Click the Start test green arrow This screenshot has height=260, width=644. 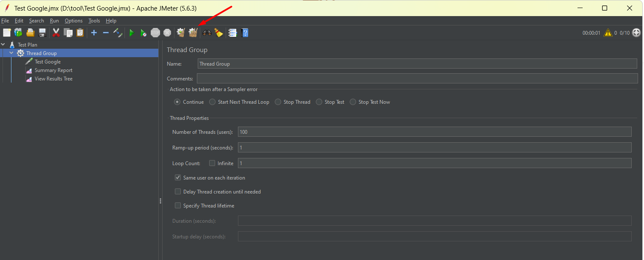pyautogui.click(x=131, y=33)
